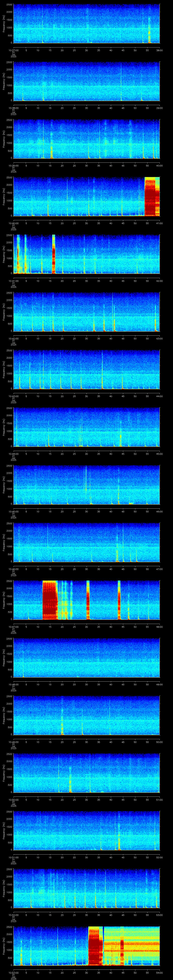Open the spectrogram panel starting at 10:43:00
Image resolution: width=173 pixels, height=980 pixels.
[87, 369]
